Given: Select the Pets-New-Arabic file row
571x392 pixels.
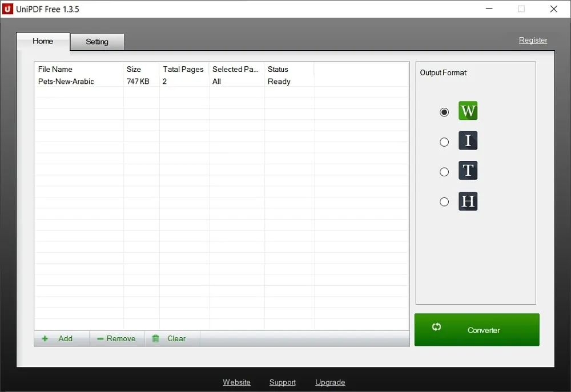Looking at the screenshot, I should (x=65, y=81).
